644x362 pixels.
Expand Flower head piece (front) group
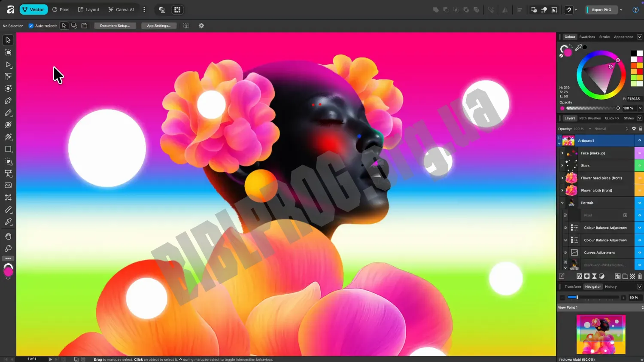[x=562, y=178]
